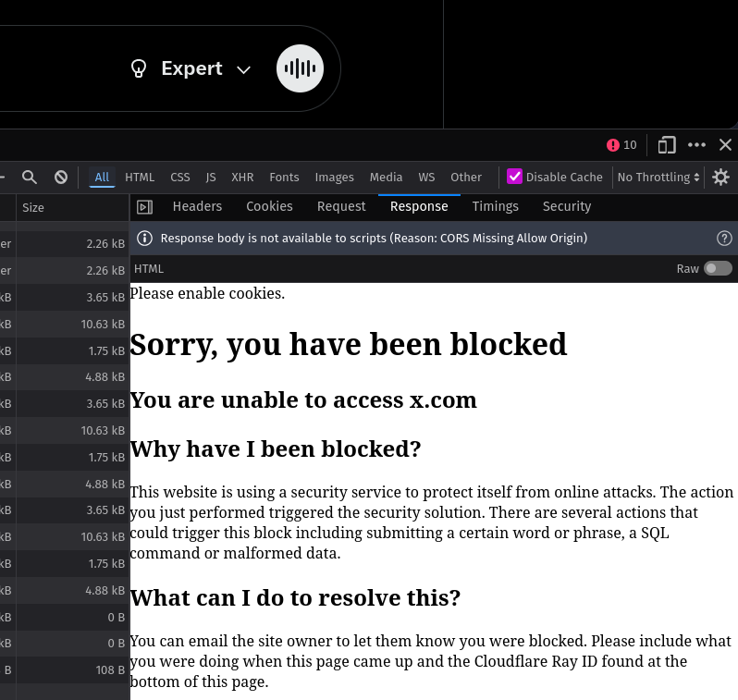Image resolution: width=738 pixels, height=700 pixels.
Task: Filter requests by Media
Action: tap(386, 177)
